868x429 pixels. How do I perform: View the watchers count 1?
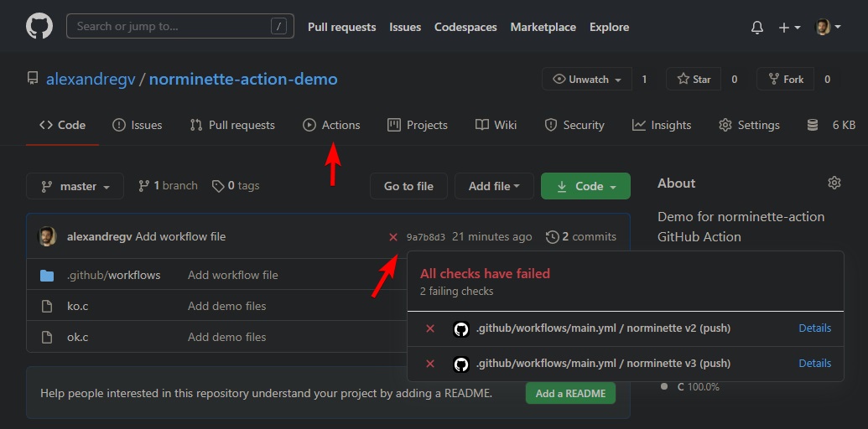click(x=644, y=79)
